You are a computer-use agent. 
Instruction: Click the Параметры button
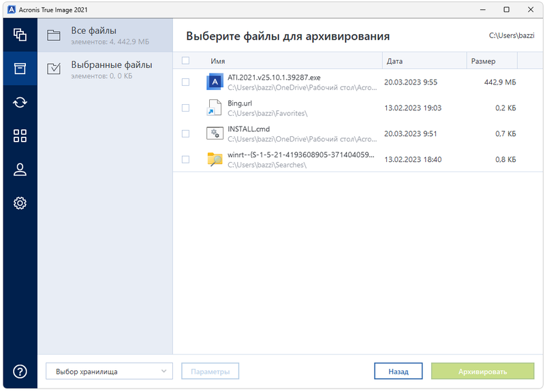pyautogui.click(x=211, y=371)
